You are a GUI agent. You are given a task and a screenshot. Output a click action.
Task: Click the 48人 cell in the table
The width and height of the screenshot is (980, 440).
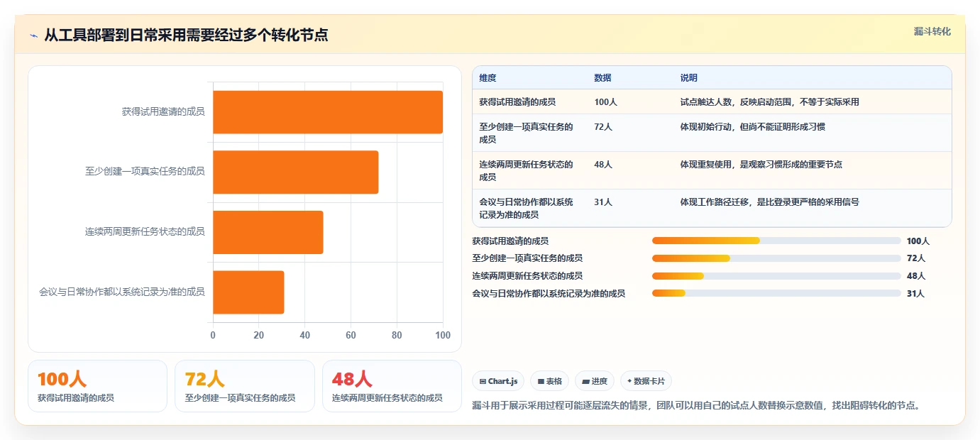[x=603, y=164]
